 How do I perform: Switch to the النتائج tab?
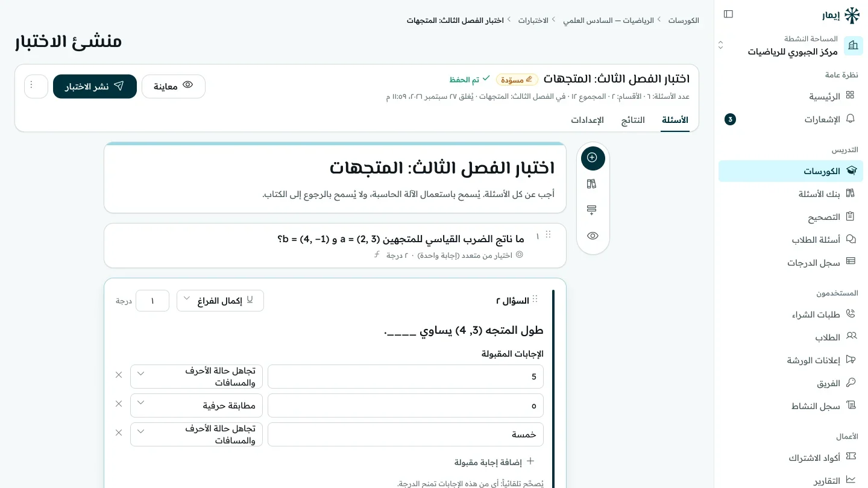[633, 120]
